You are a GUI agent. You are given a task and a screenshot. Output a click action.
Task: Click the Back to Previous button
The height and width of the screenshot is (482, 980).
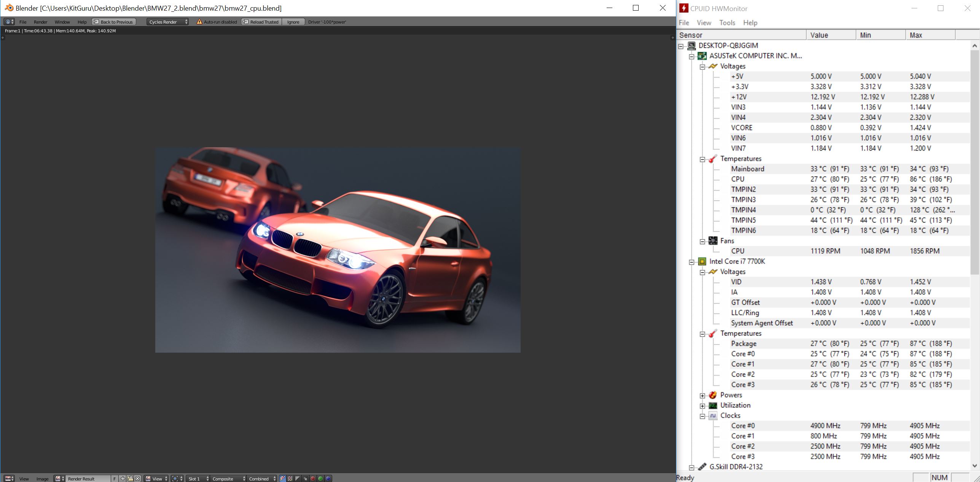click(x=114, y=22)
